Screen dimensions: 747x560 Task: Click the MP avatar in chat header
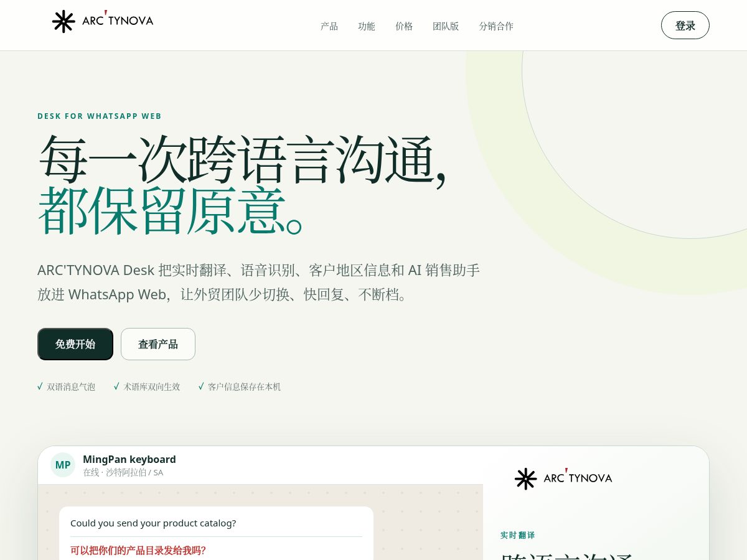[63, 465]
